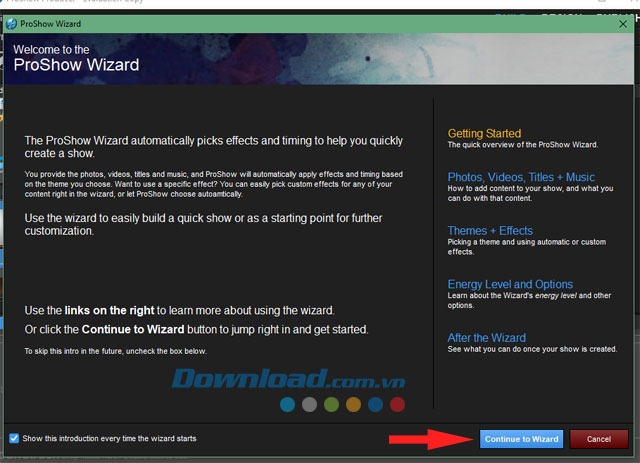Viewport: 640px width, 463px height.
Task: Open the Themes + Effects link
Action: click(490, 231)
